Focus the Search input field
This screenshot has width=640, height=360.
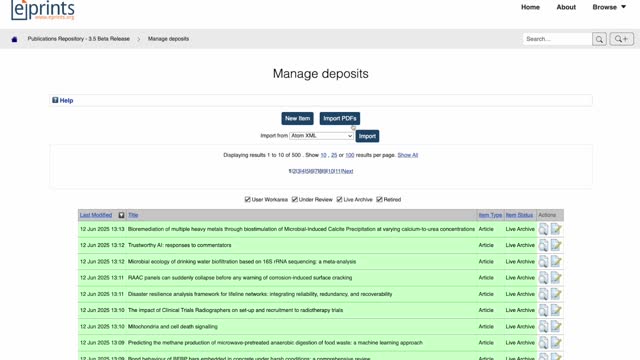coord(558,39)
